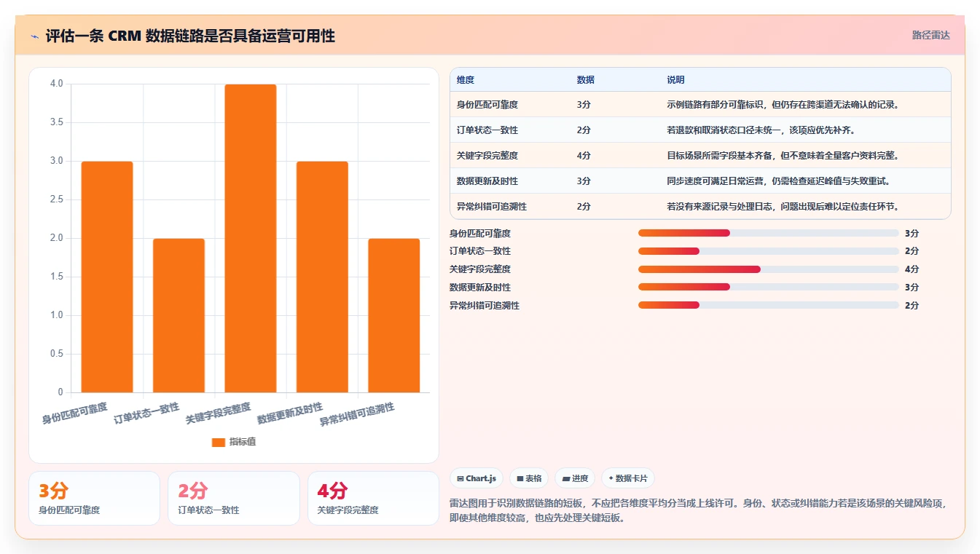
Task: Click the 数据更新及时性 progress bar
Action: point(768,287)
